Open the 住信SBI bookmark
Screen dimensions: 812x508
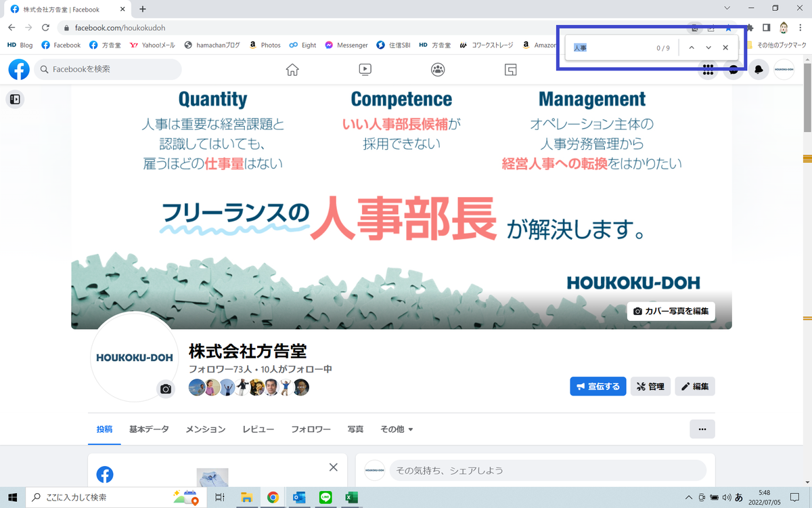pyautogui.click(x=394, y=45)
